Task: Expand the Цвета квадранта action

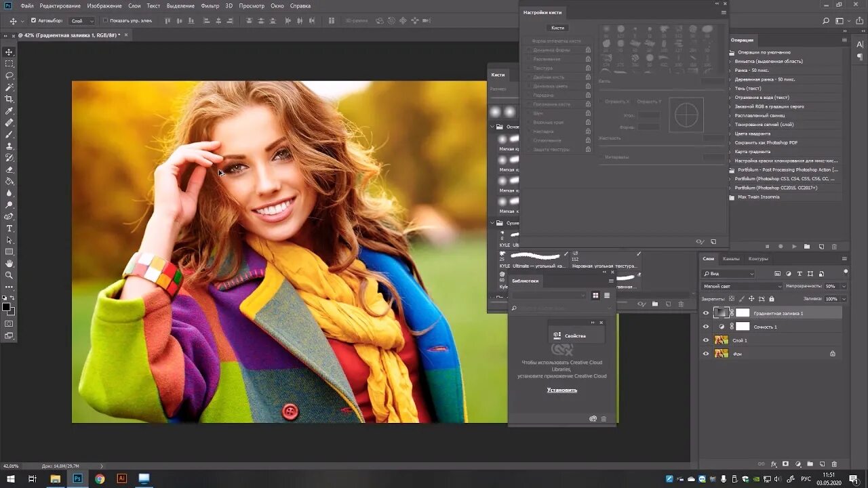Action: 731,134
